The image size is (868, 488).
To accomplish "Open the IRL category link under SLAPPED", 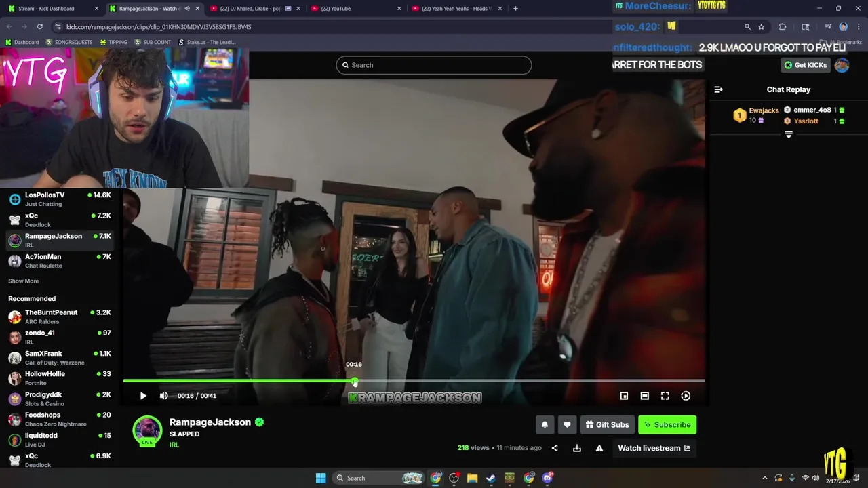I will coord(174,445).
